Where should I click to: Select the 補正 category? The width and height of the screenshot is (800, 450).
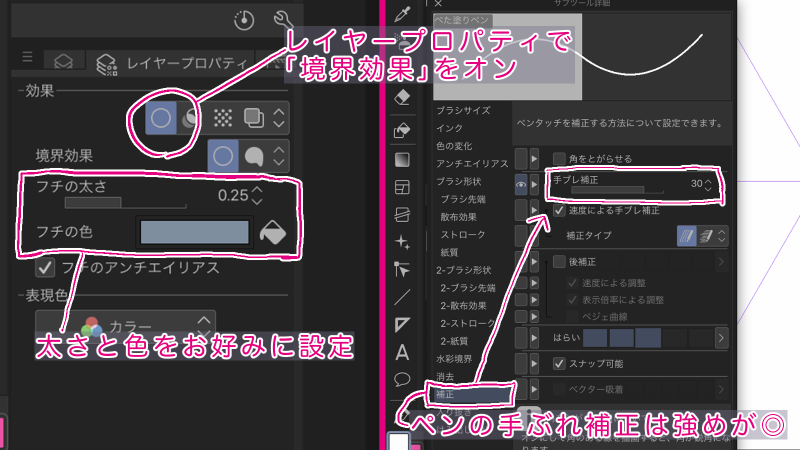tap(469, 394)
